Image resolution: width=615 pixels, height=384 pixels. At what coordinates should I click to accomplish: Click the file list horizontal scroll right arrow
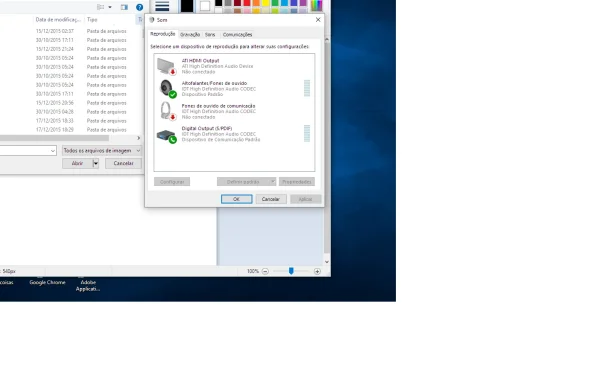(x=138, y=138)
